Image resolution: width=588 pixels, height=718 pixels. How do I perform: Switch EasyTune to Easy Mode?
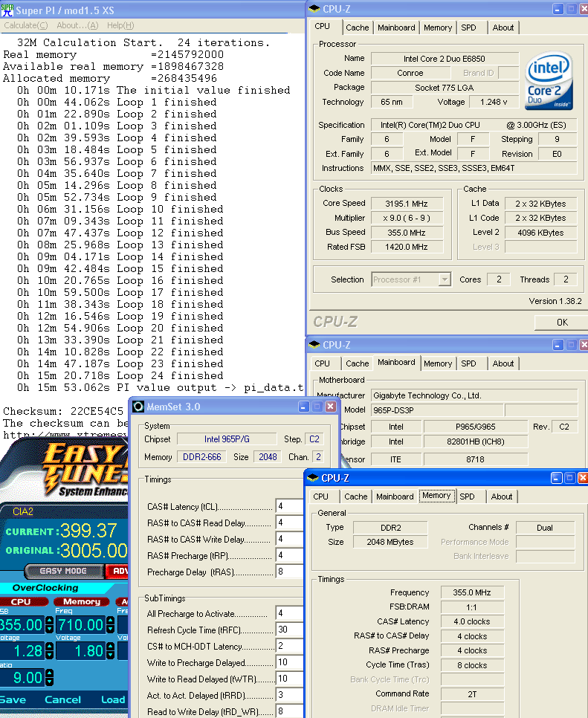[65, 571]
